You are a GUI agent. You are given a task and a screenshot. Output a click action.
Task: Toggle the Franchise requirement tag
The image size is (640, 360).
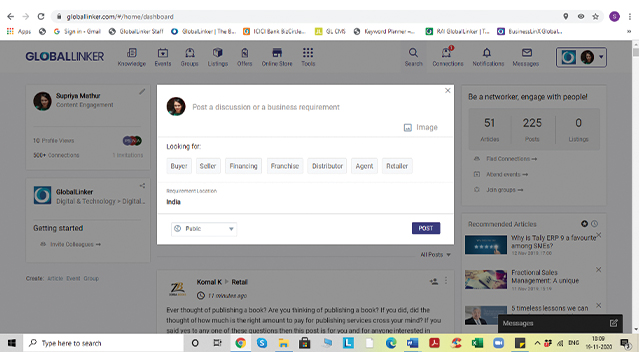[x=285, y=166]
